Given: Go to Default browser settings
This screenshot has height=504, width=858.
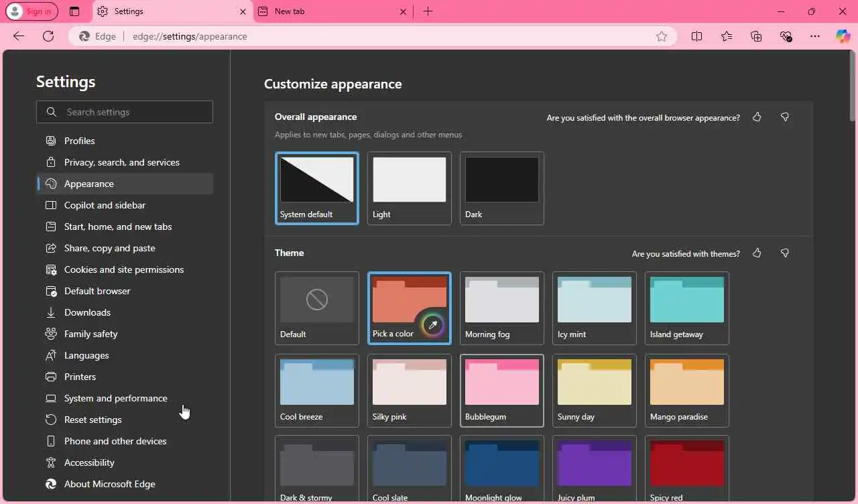Looking at the screenshot, I should 125,291.
